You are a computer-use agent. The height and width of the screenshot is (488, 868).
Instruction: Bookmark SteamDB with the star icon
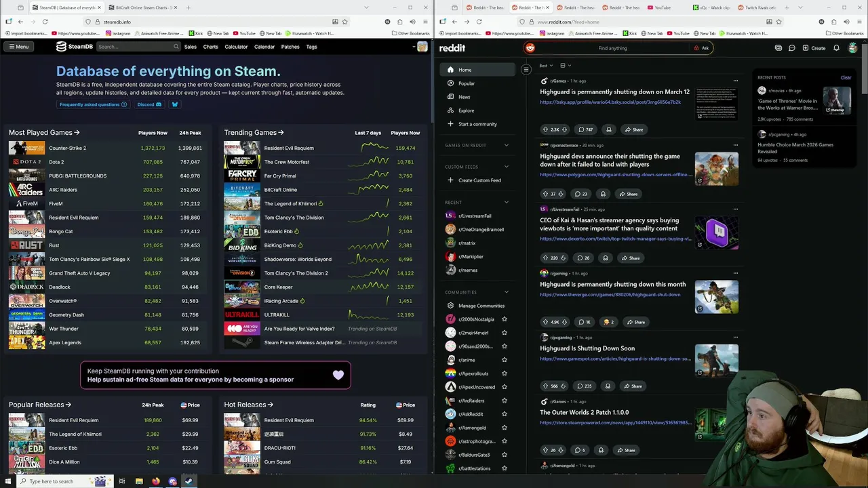pyautogui.click(x=344, y=22)
